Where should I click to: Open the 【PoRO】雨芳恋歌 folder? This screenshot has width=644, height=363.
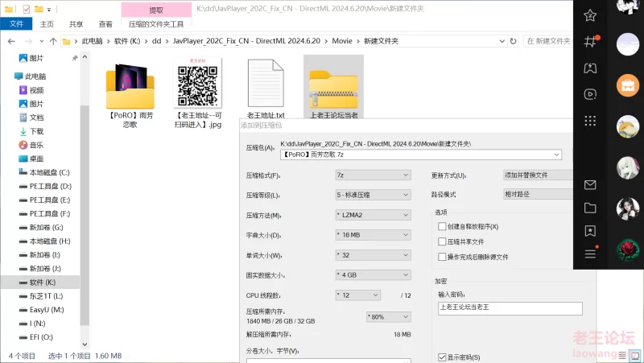click(130, 96)
